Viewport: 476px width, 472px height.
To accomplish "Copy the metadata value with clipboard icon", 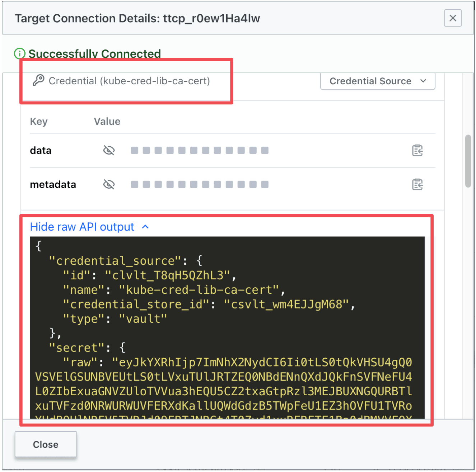I will 417,185.
